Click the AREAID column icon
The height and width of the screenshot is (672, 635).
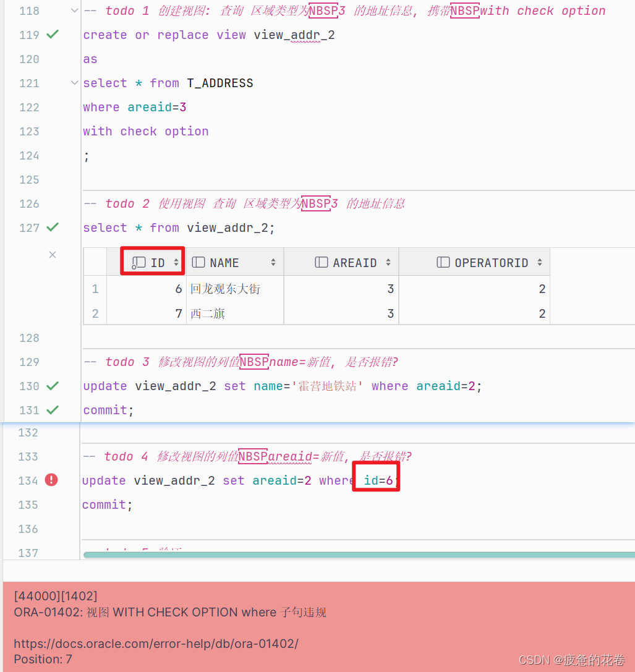pos(321,262)
